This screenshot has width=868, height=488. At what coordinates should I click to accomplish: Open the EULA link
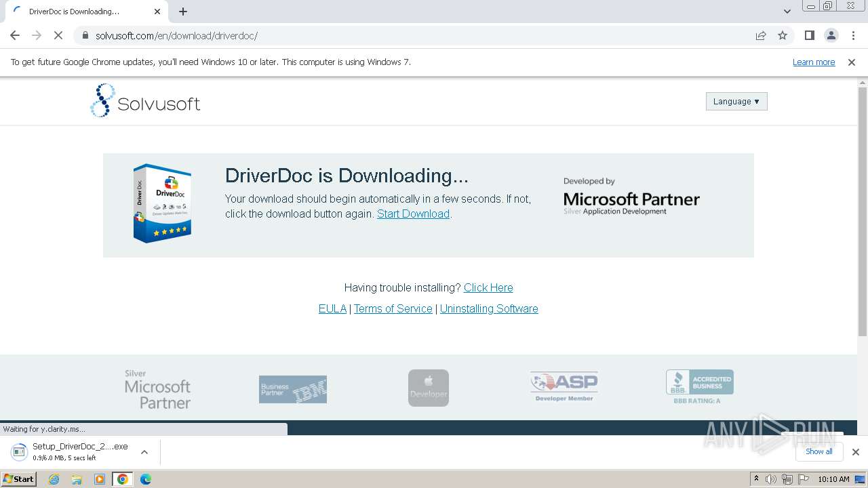pyautogui.click(x=332, y=308)
